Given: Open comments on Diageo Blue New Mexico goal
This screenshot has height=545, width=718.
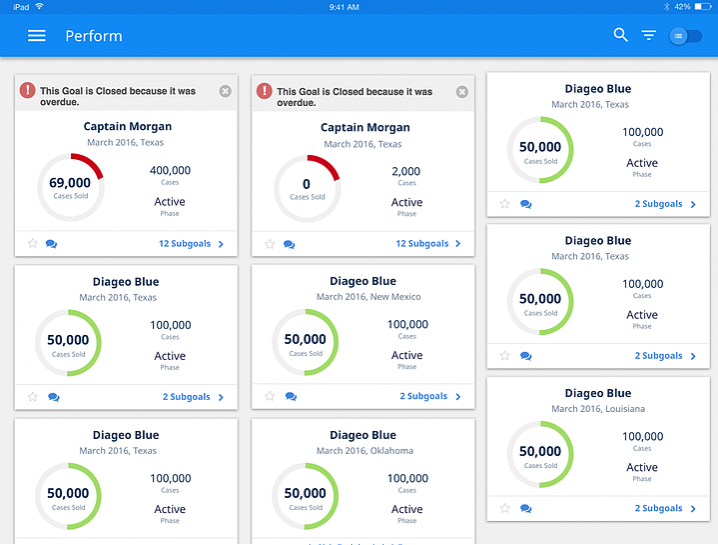Looking at the screenshot, I should coord(291,396).
